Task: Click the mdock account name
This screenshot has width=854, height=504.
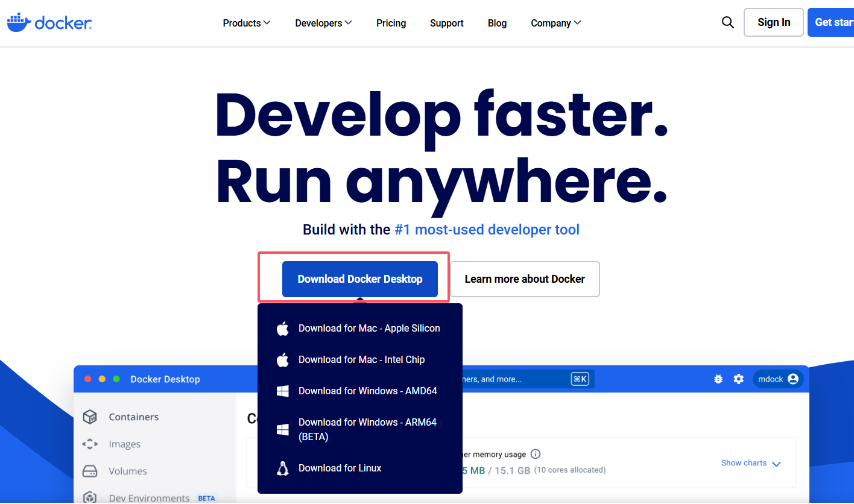Action: click(770, 379)
